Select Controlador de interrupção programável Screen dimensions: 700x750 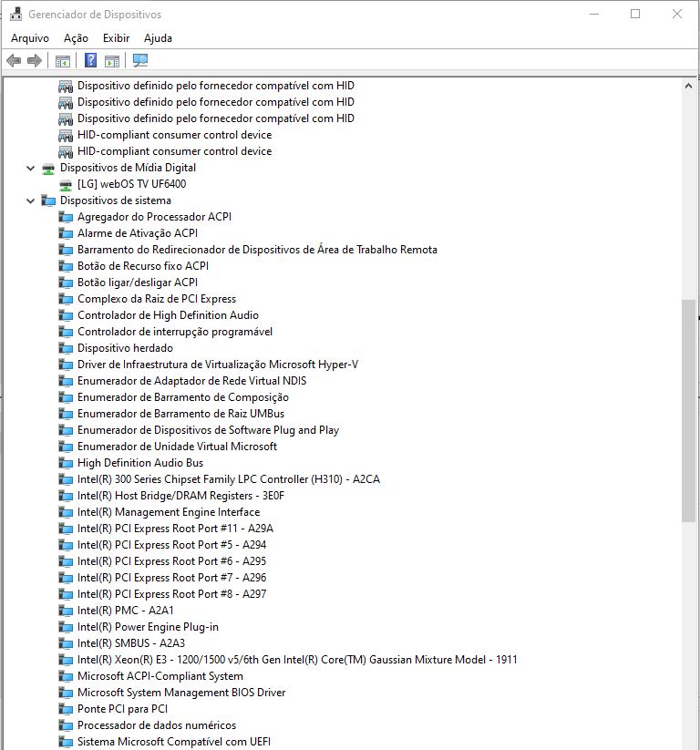pyautogui.click(x=175, y=332)
